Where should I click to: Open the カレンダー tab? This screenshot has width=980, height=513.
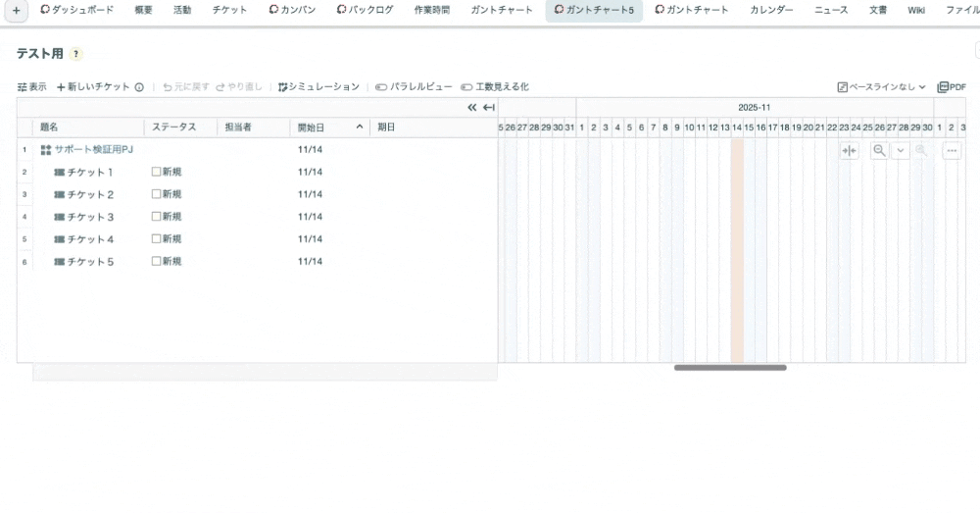(771, 10)
